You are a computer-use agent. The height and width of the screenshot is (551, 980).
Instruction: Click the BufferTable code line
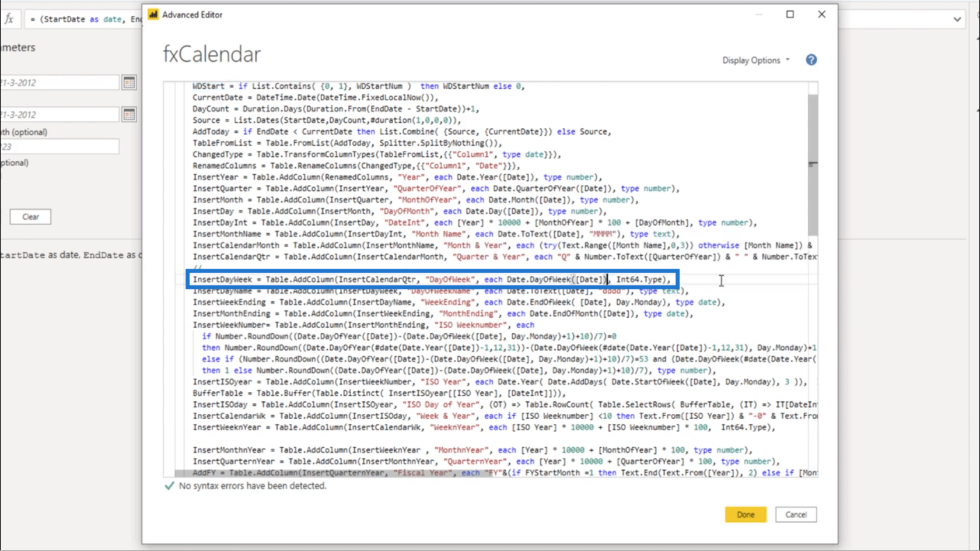pos(379,394)
